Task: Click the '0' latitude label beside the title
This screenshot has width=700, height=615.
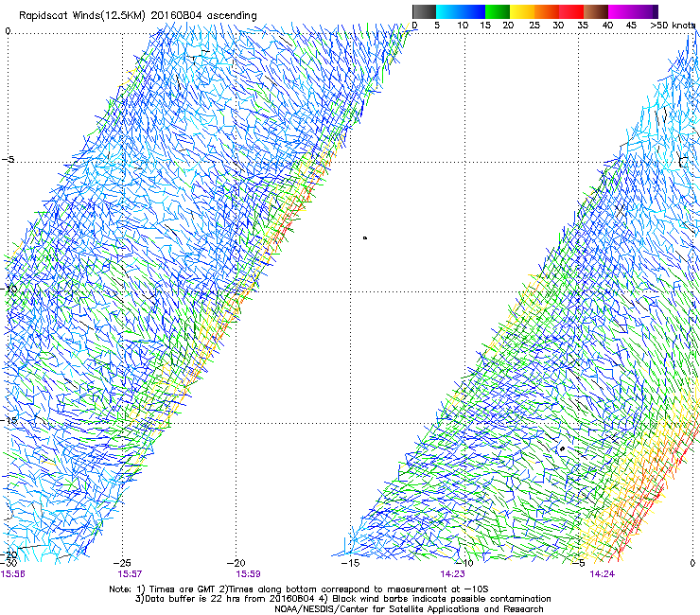Action: click(x=8, y=31)
